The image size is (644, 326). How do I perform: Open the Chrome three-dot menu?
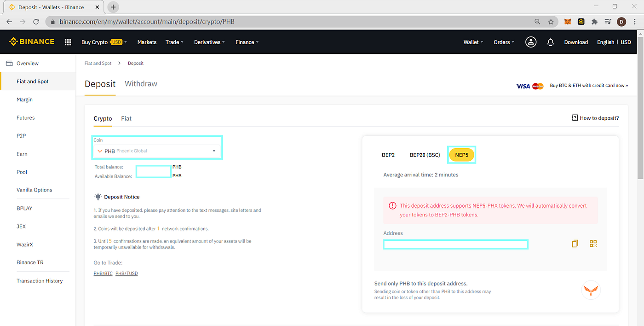(x=635, y=22)
